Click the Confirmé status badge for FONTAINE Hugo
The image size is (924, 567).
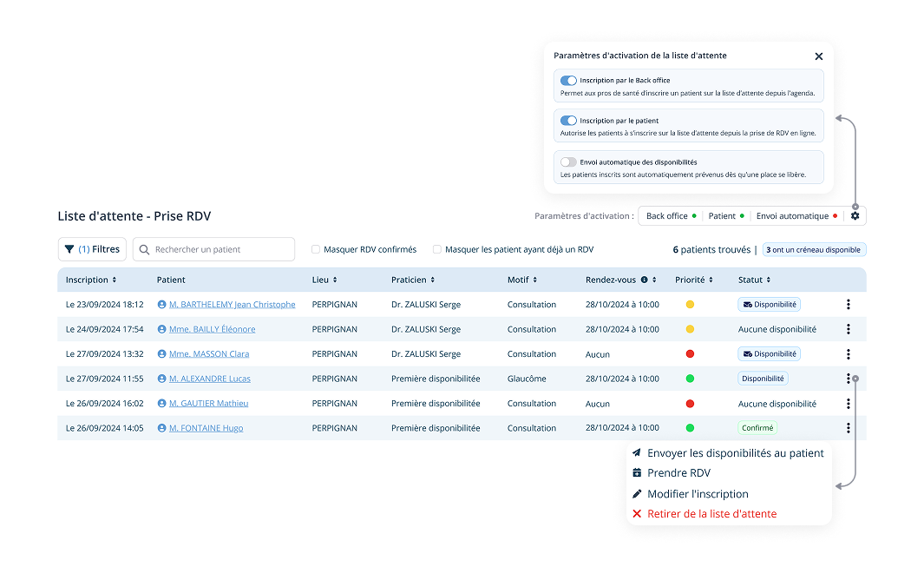[x=757, y=428]
